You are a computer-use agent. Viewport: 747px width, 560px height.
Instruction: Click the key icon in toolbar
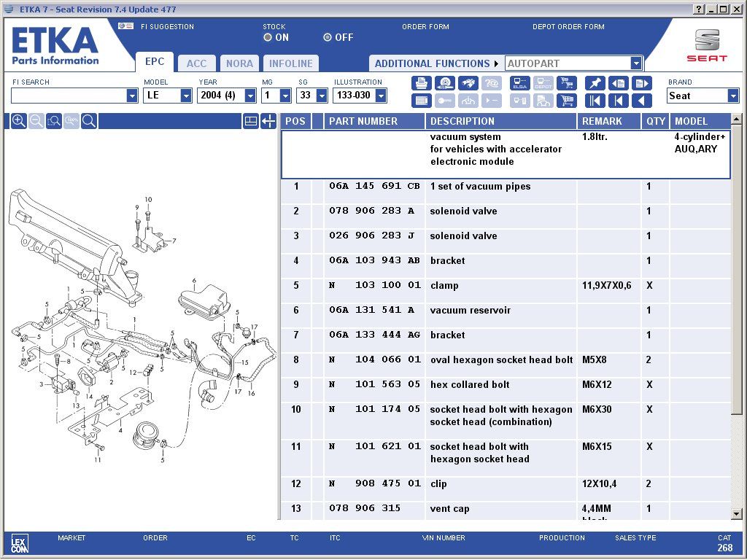click(445, 101)
